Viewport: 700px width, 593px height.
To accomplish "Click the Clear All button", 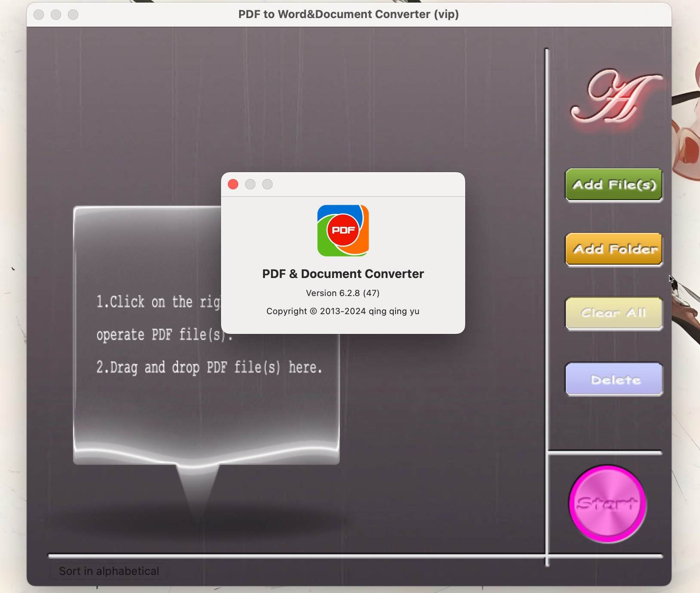I will [614, 313].
